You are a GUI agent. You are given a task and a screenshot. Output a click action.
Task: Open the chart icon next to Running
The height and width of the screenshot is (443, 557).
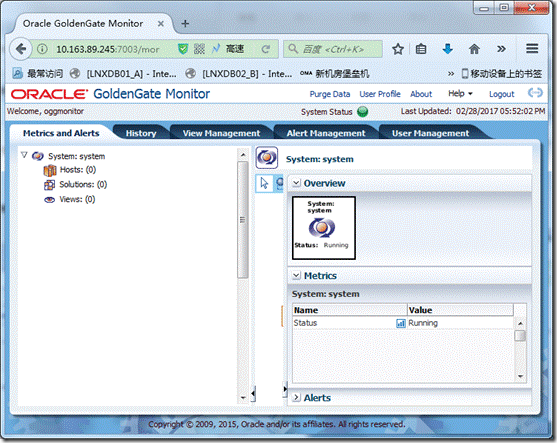[x=401, y=323]
